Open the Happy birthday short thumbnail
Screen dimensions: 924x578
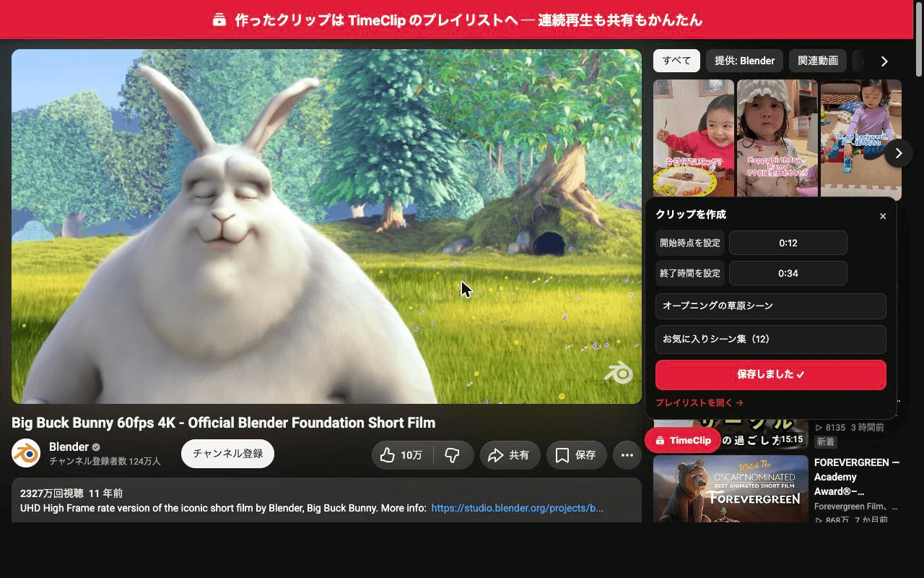click(x=777, y=138)
